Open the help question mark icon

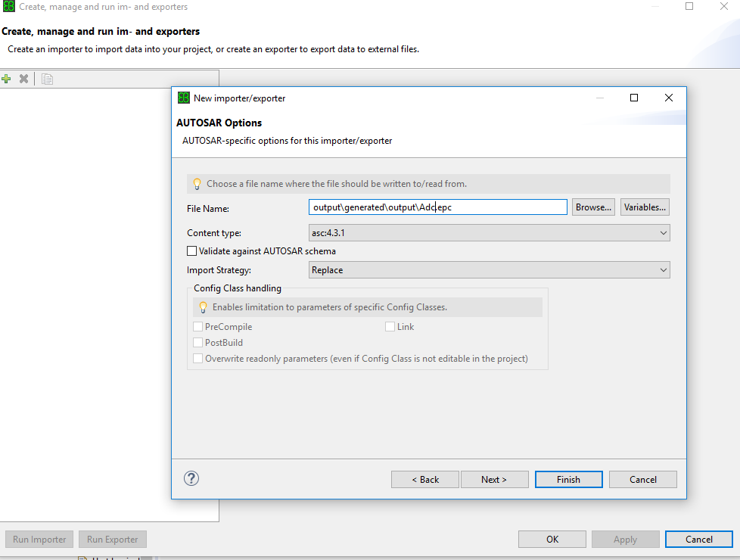click(x=191, y=478)
